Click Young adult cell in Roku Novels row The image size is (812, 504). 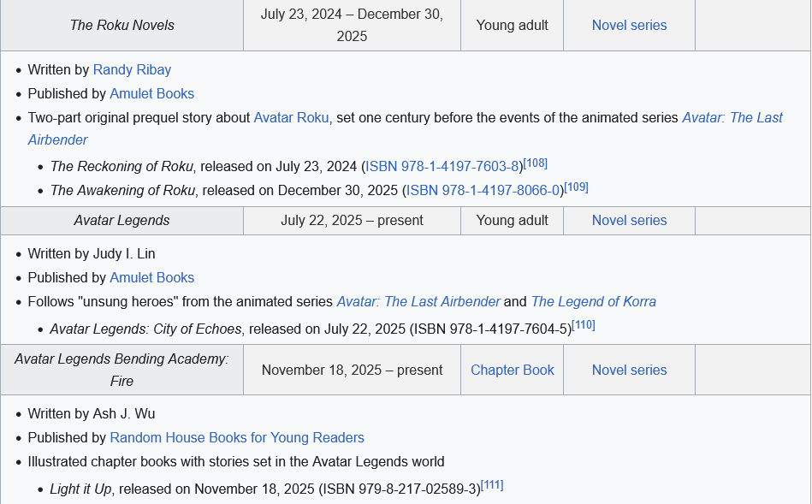tap(513, 25)
